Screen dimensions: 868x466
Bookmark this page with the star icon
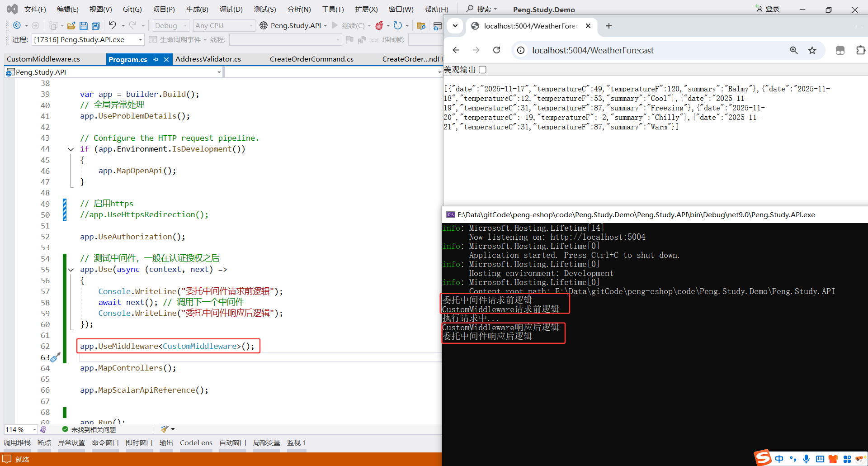812,50
